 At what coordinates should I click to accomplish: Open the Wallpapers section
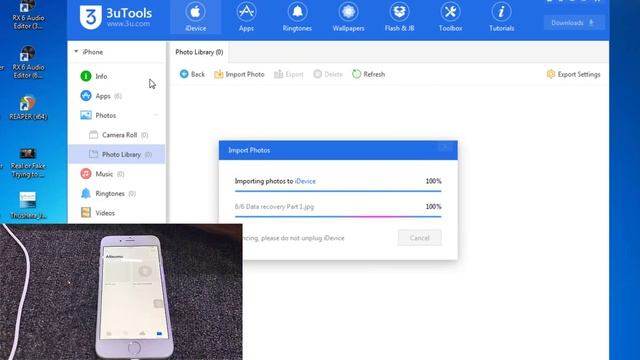348,17
